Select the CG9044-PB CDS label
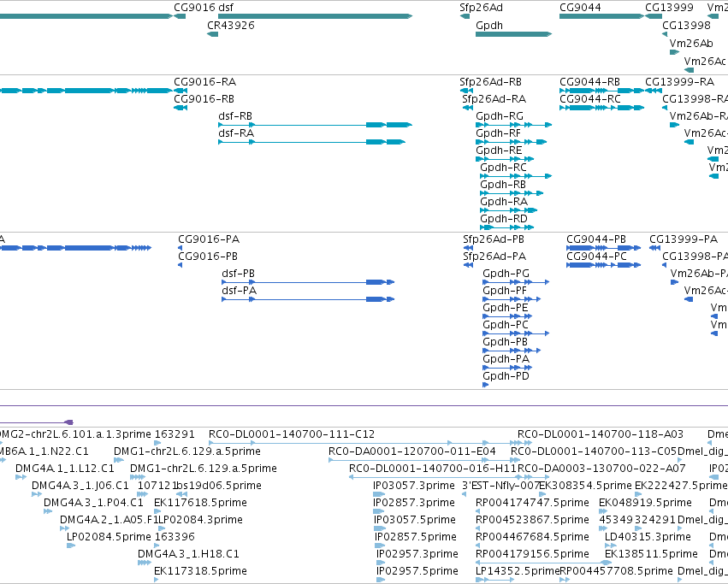728x584 pixels. click(x=596, y=239)
